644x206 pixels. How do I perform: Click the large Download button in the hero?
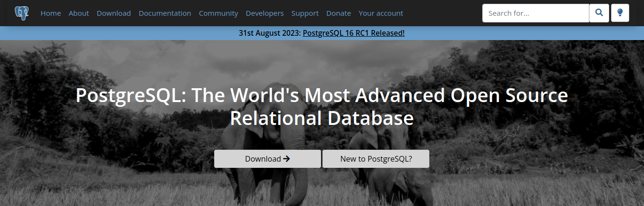point(267,159)
